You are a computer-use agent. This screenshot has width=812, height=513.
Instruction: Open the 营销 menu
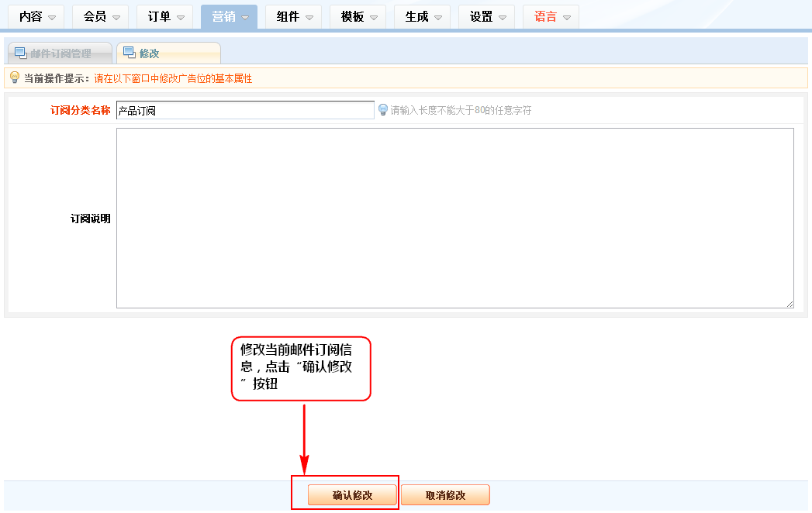pos(229,16)
